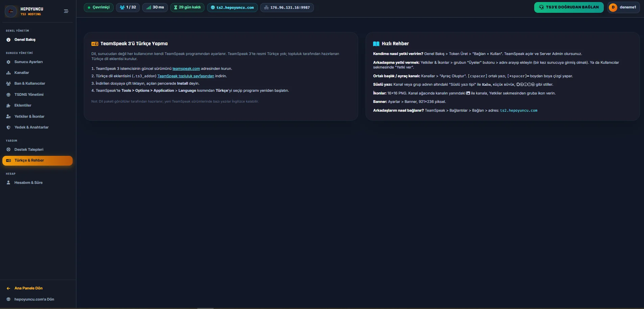Click the ts2.hepoyuncu.com address chip

click(232, 7)
